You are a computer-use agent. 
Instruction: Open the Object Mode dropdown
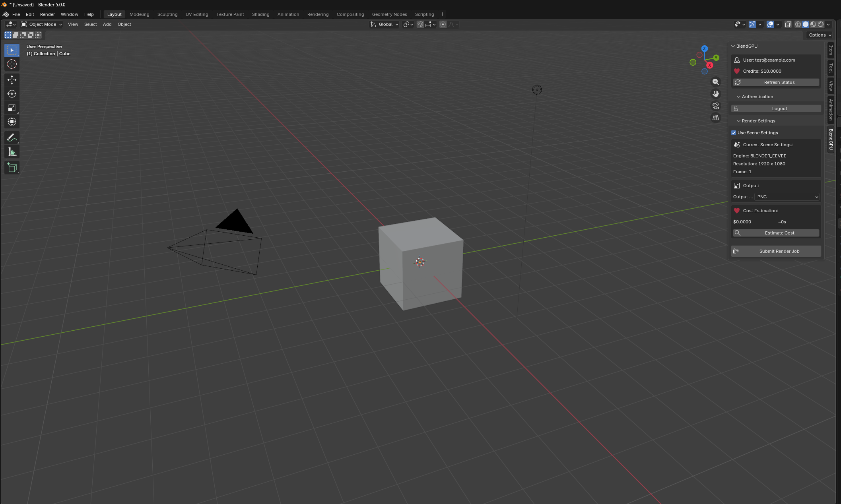coord(41,24)
